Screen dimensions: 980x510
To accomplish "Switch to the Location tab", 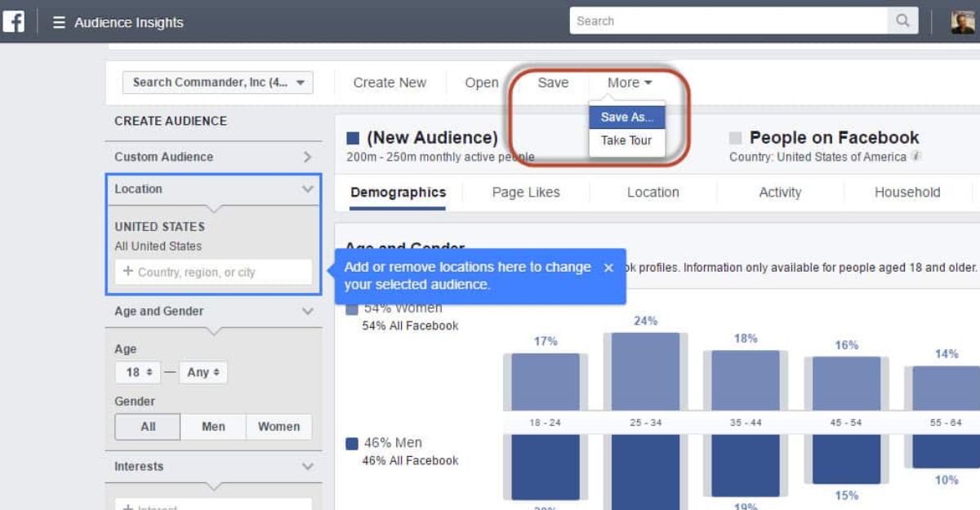I will point(653,193).
